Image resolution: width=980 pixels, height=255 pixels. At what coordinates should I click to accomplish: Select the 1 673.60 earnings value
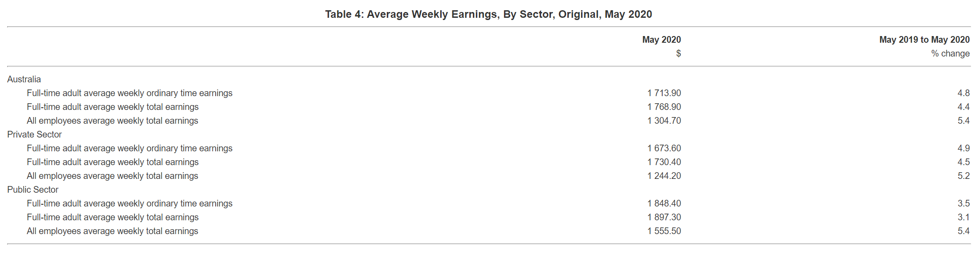pyautogui.click(x=664, y=148)
